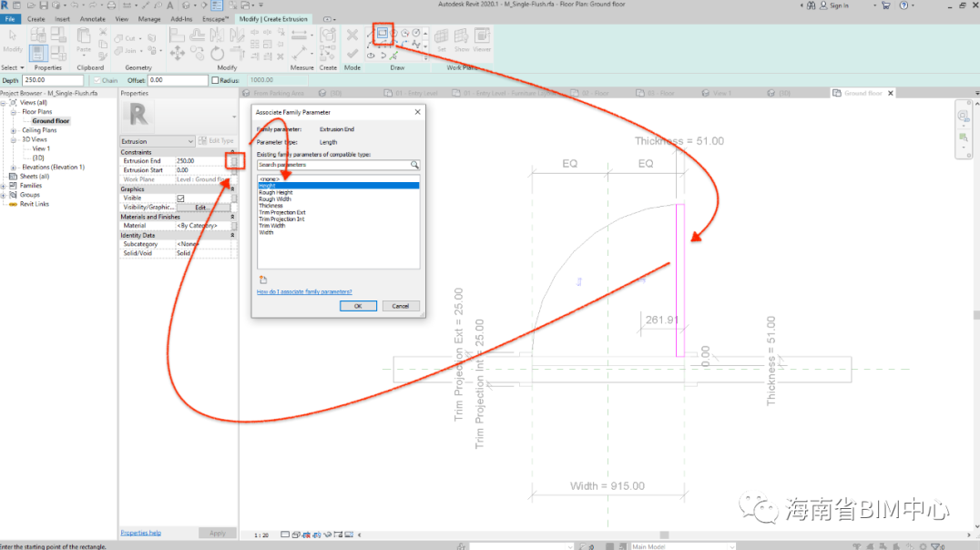Select the Rectangle draw tool

click(383, 35)
